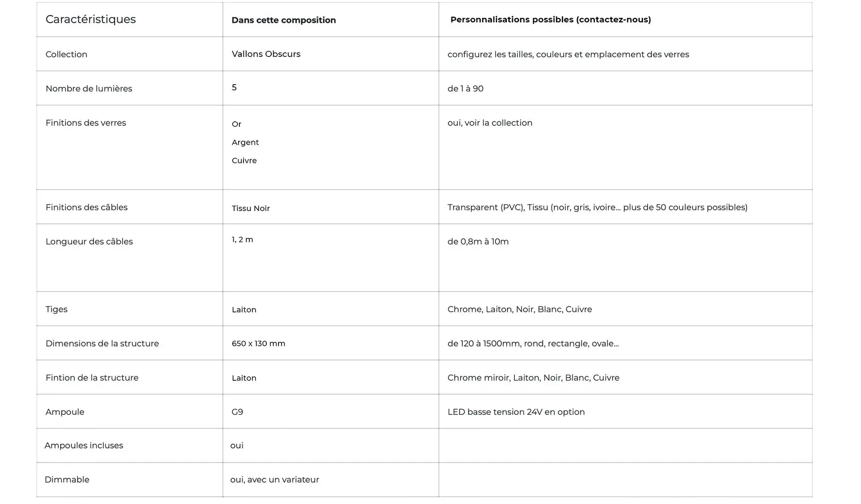
Task: Click the Collection row label
Action: tap(66, 54)
